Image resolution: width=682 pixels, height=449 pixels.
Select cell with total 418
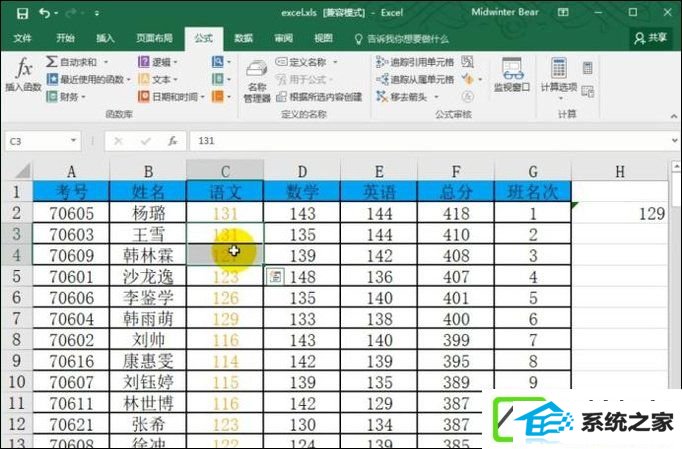[x=456, y=213]
